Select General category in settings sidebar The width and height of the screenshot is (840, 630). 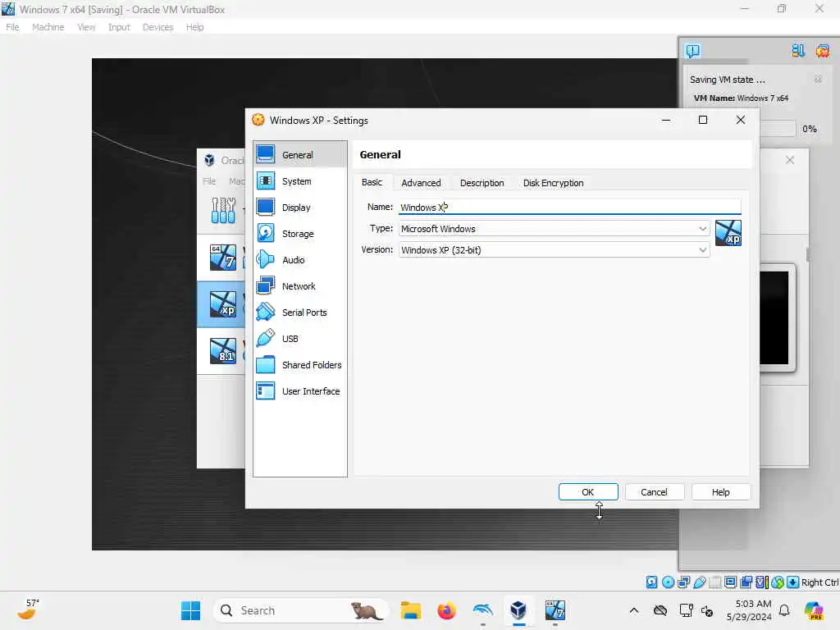(x=299, y=155)
